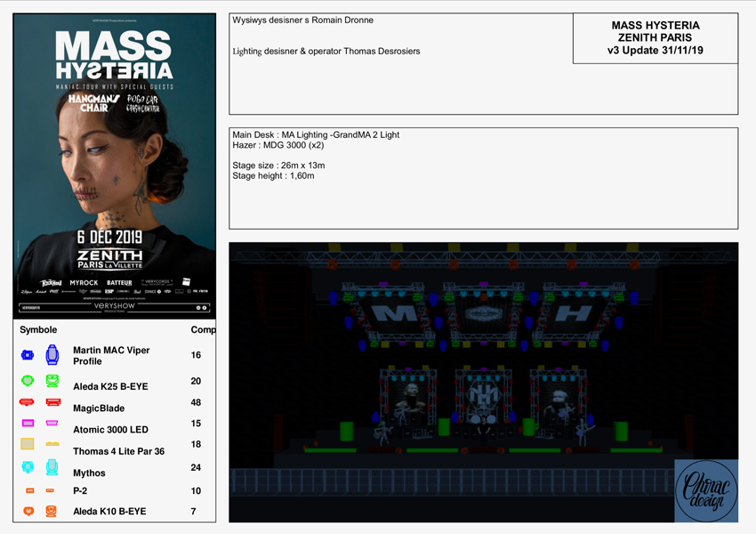This screenshot has height=534, width=756.
Task: Click 'ZENITH PARIS' in the title block
Action: [655, 37]
